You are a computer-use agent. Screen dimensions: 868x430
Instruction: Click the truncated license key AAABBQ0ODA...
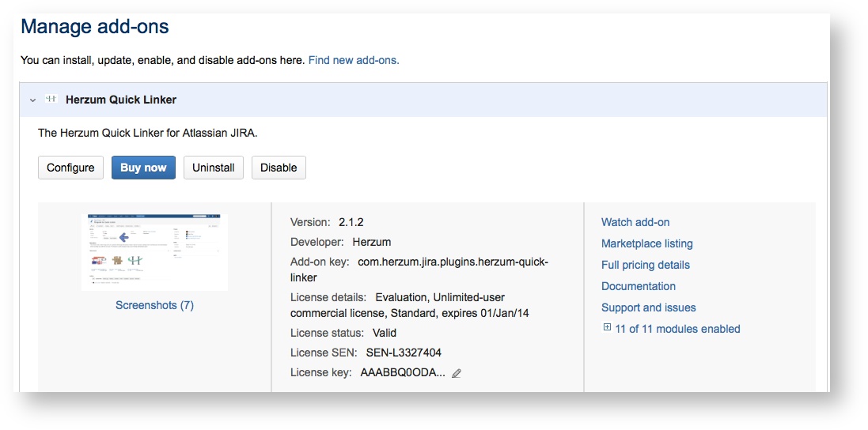click(403, 372)
